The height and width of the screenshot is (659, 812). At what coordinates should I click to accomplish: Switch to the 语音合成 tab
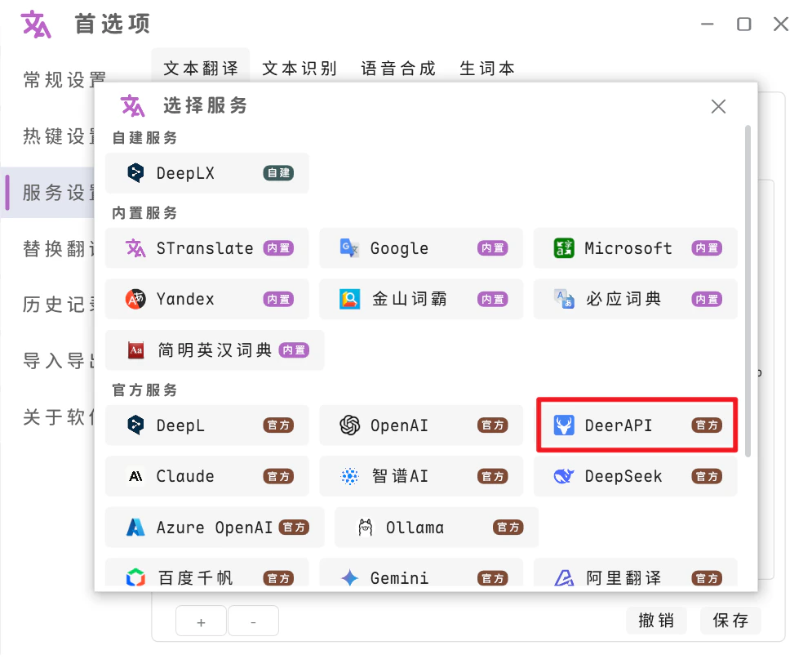tap(398, 68)
